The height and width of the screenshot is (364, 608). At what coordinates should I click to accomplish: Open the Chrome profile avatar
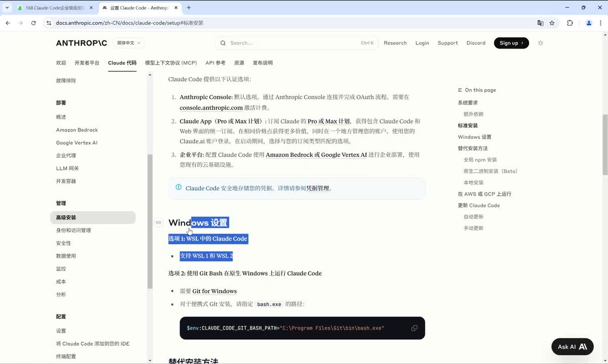pyautogui.click(x=589, y=23)
